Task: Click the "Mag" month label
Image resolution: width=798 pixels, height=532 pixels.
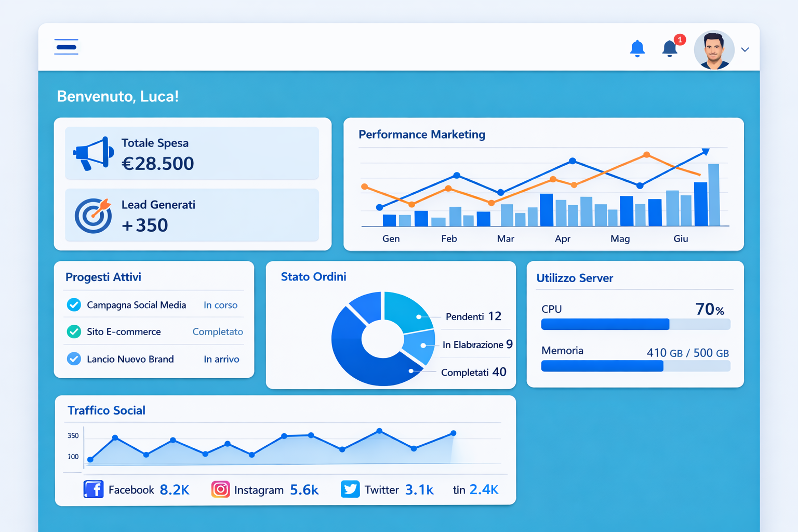Action: pos(620,238)
